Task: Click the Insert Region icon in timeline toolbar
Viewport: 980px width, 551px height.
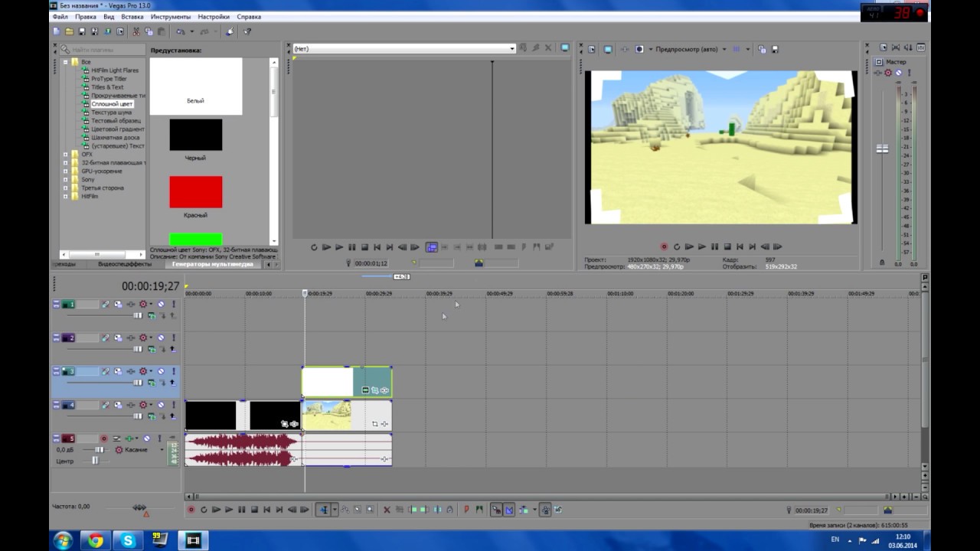Action: pyautogui.click(x=479, y=510)
